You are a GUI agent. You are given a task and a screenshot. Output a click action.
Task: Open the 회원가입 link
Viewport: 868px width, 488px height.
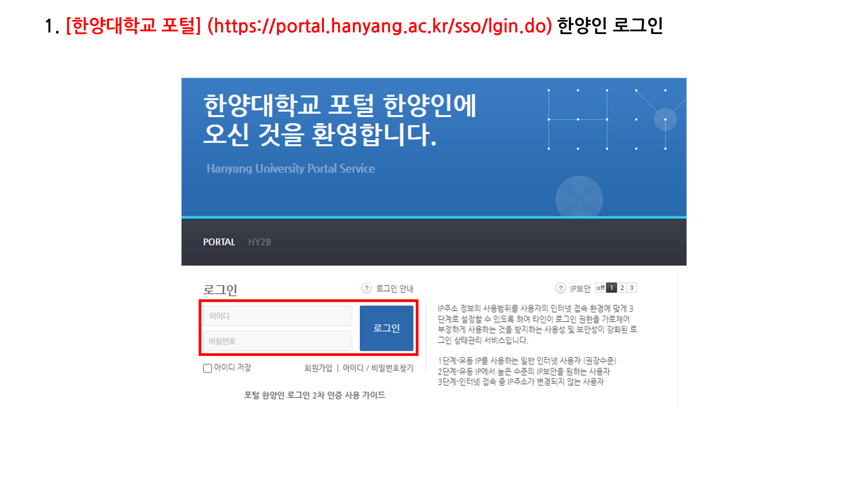(x=318, y=368)
